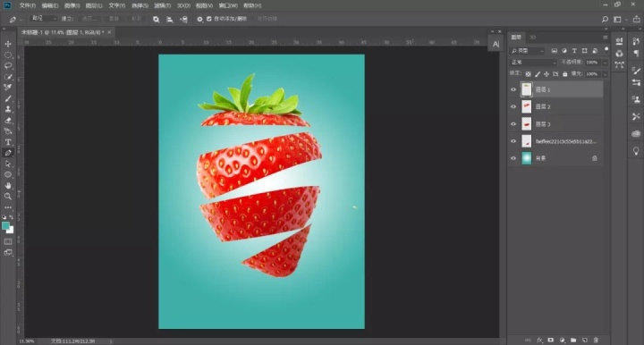
Task: Open the Layers panel flyout menu
Action: pos(605,38)
